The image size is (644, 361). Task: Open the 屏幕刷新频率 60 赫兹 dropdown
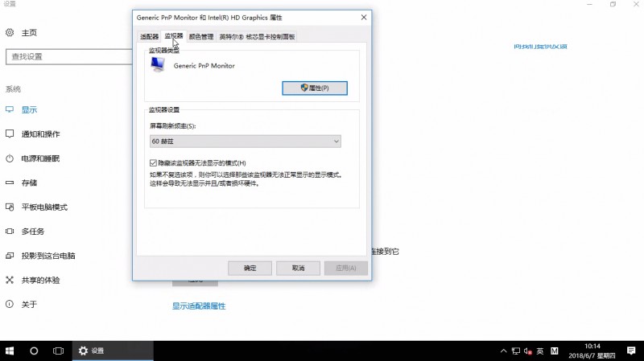[x=246, y=142]
